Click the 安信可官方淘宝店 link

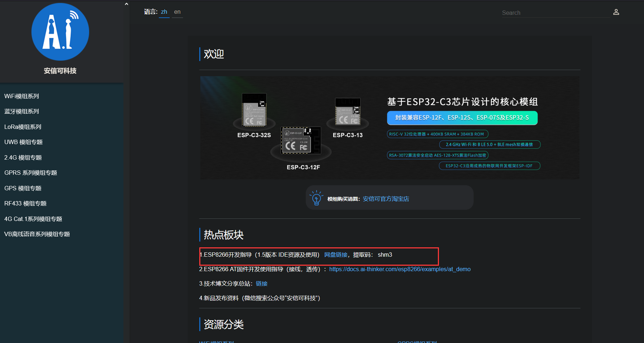tap(386, 199)
